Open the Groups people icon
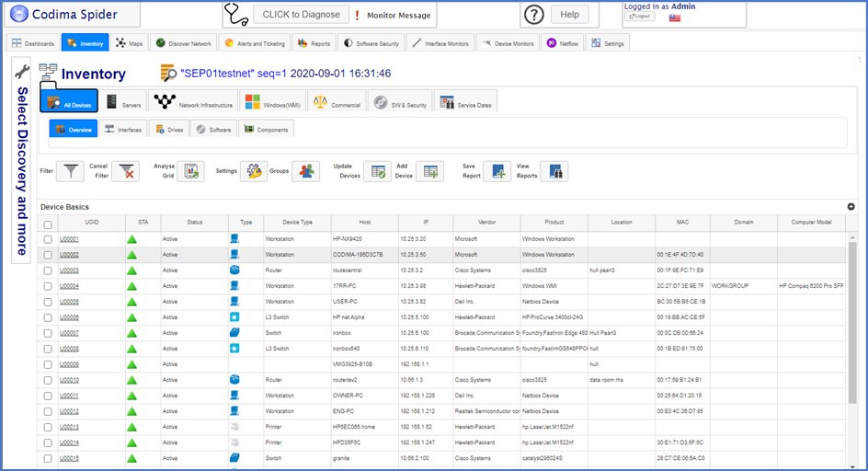Image resolution: width=868 pixels, height=471 pixels. click(306, 171)
